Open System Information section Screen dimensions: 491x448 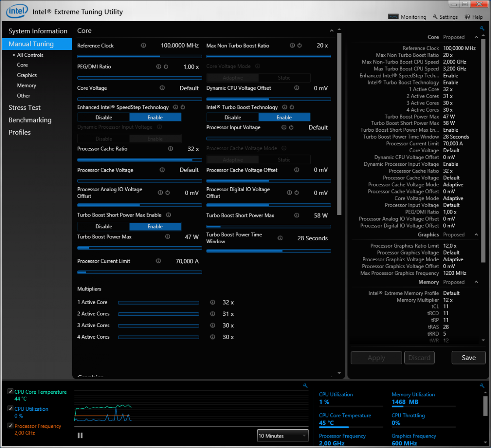38,31
